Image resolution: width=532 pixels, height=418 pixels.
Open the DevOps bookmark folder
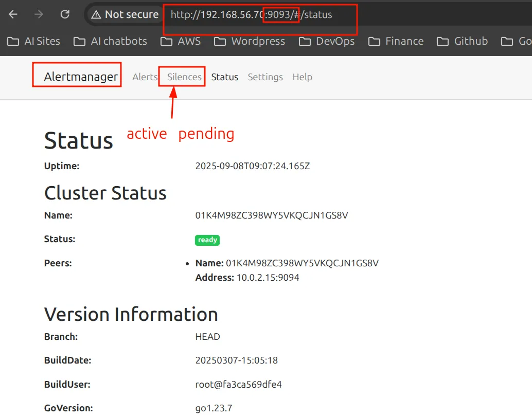coord(327,41)
